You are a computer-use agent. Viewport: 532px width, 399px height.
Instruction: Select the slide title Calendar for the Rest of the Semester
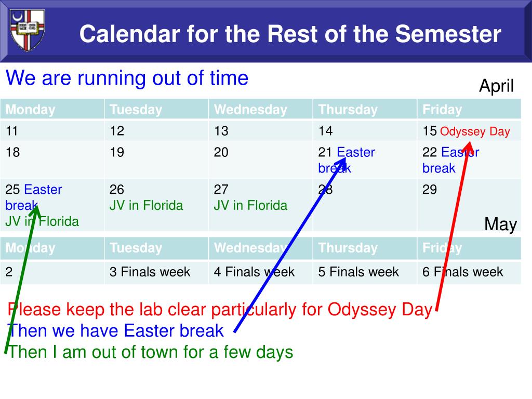coord(290,34)
